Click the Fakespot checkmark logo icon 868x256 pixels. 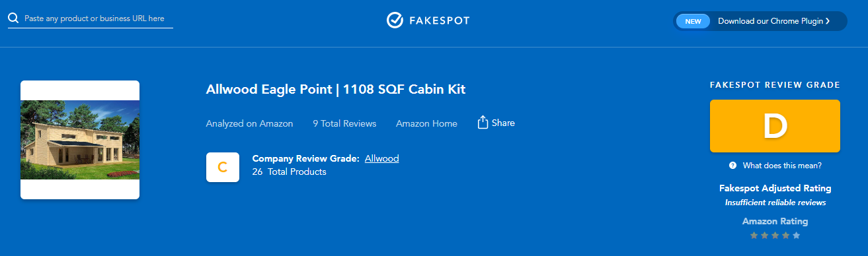[x=395, y=20]
